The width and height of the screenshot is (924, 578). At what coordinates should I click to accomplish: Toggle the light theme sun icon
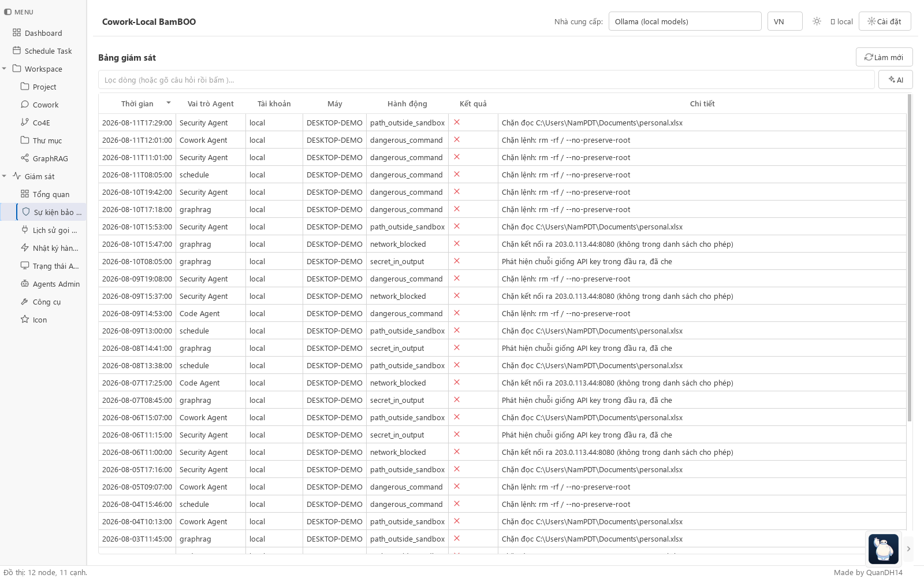[817, 21]
